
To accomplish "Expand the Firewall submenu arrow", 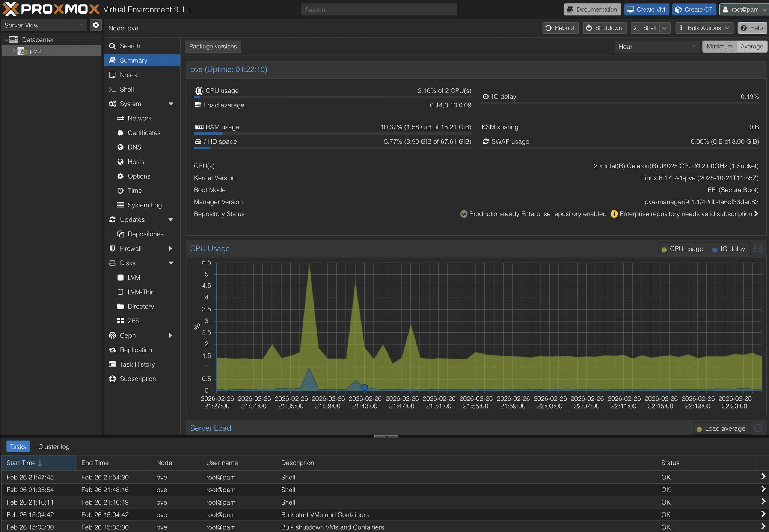I will (x=171, y=248).
